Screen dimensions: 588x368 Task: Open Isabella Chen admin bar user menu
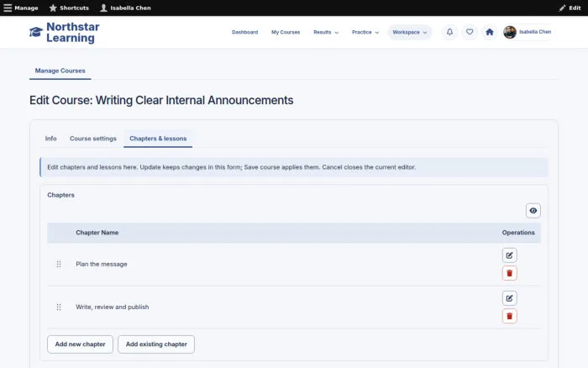125,8
